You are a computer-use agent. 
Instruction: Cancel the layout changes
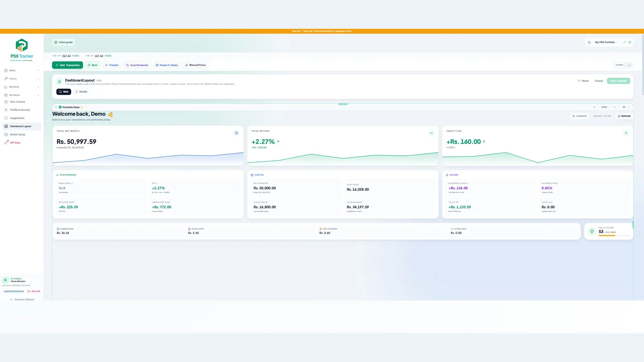tap(599, 81)
